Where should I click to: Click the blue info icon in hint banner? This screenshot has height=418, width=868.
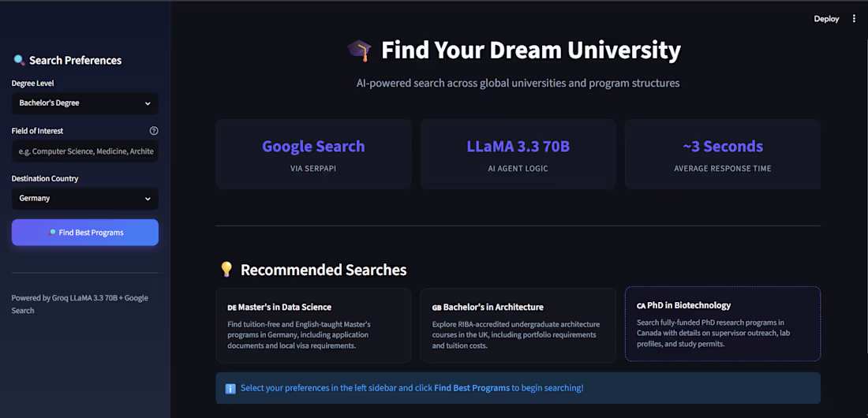click(x=230, y=388)
